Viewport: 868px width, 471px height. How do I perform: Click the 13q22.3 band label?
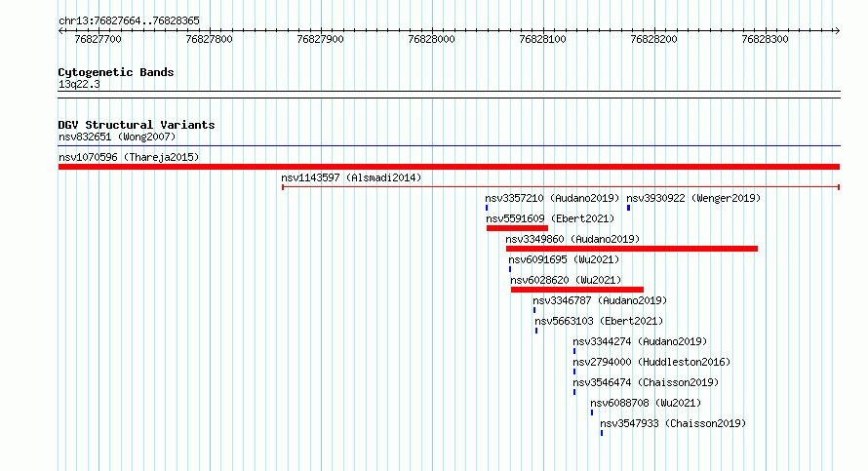click(79, 84)
